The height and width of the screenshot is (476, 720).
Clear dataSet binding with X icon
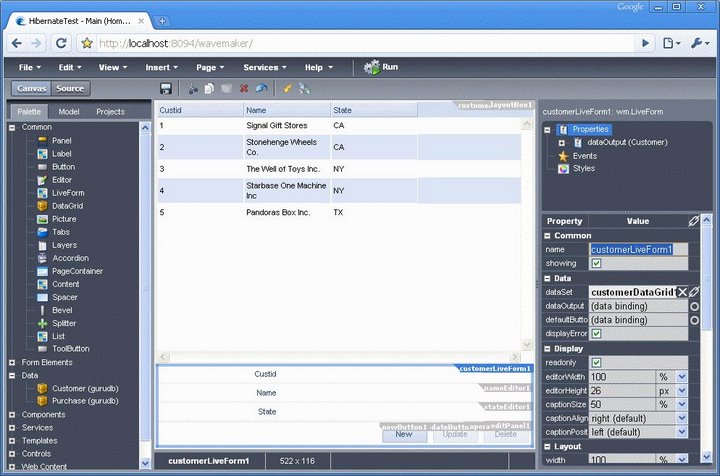682,292
